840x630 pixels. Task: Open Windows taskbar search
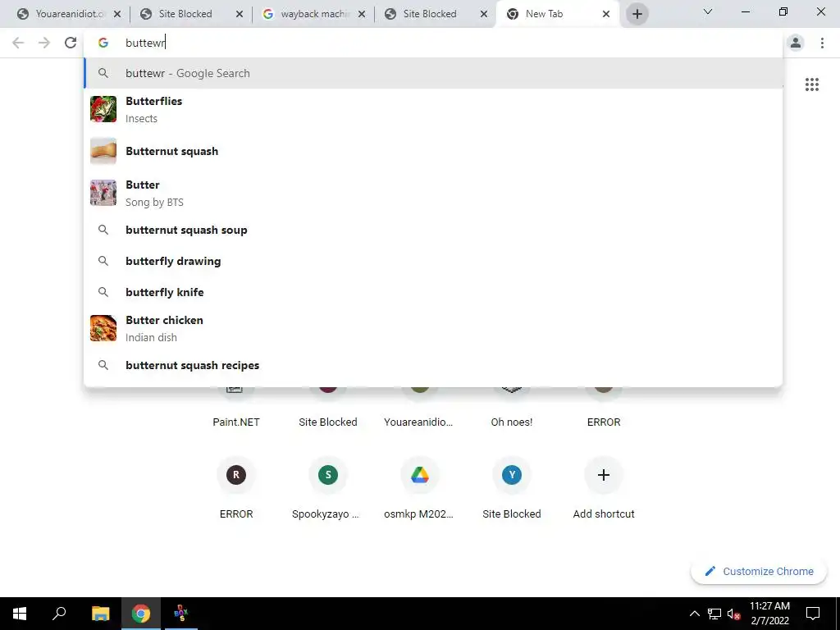pyautogui.click(x=59, y=614)
